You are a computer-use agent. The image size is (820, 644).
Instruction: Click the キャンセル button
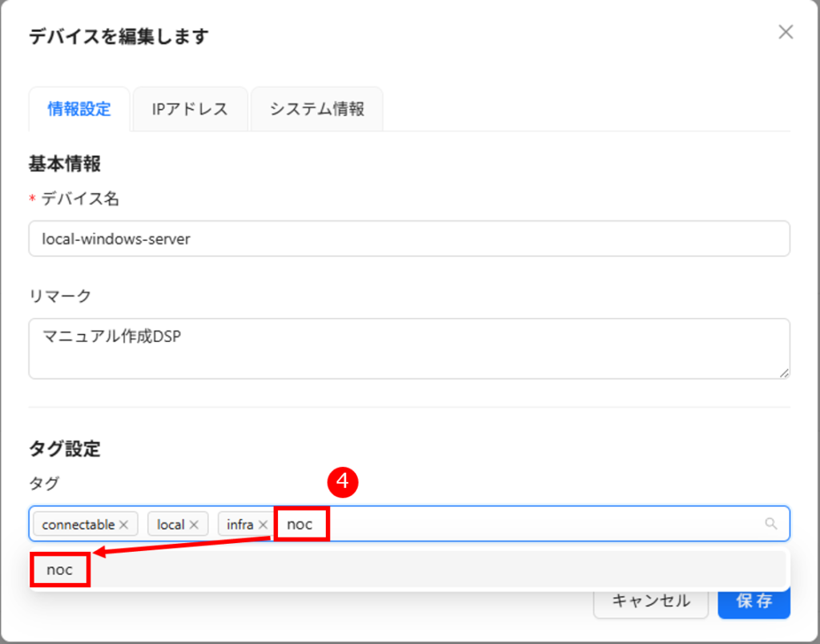(x=650, y=601)
